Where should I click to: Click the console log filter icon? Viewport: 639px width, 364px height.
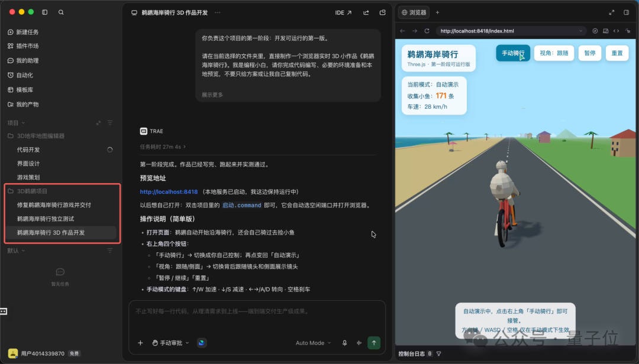coord(439,354)
